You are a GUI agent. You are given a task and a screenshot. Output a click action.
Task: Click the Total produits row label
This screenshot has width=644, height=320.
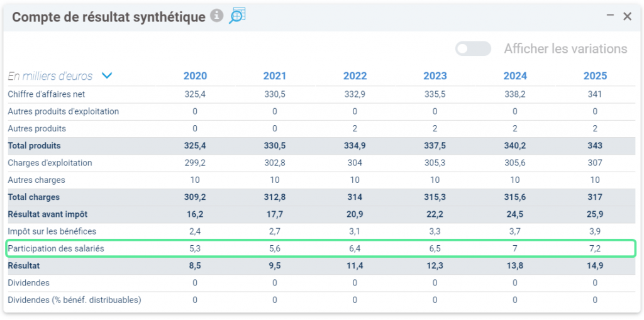pos(34,146)
